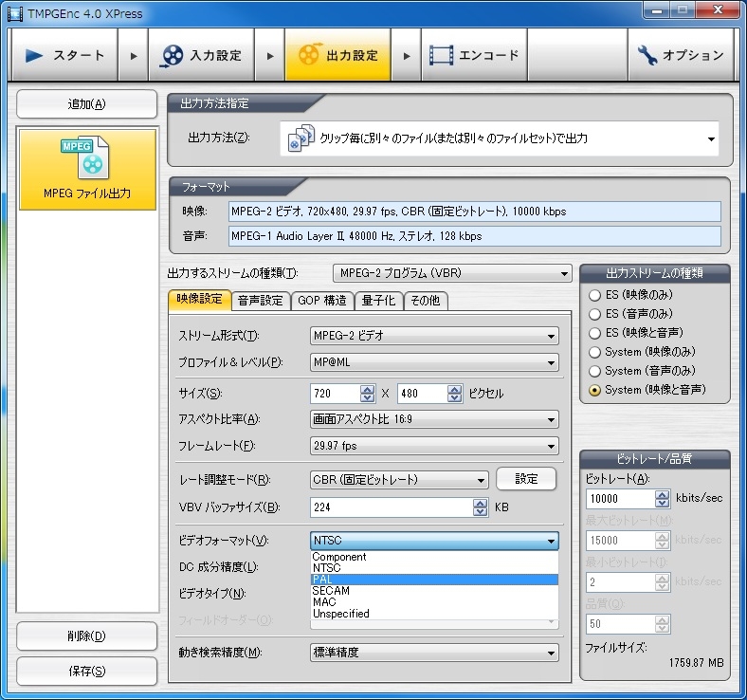Select ES (映像のみ) radio button
747x700 pixels.
click(595, 295)
